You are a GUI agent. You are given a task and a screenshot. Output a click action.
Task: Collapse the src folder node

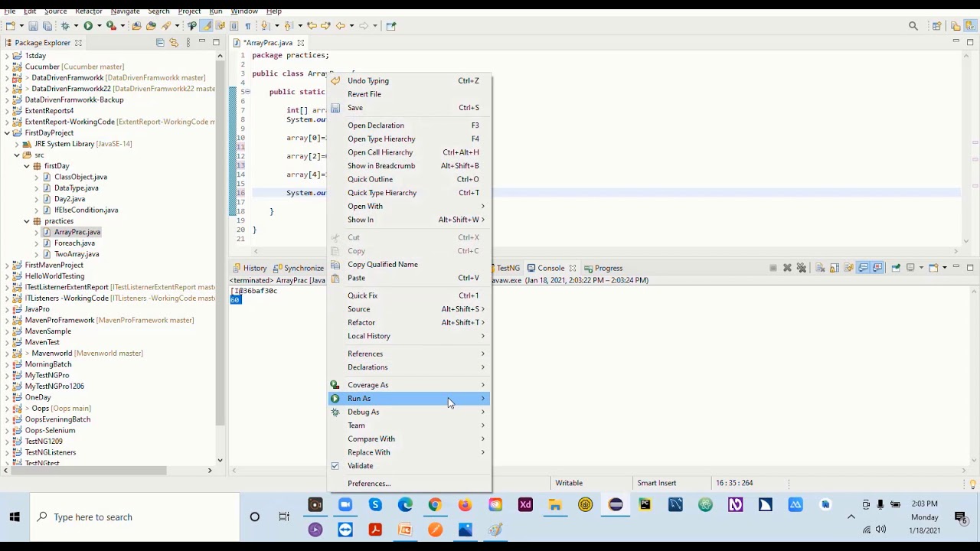[x=17, y=155]
